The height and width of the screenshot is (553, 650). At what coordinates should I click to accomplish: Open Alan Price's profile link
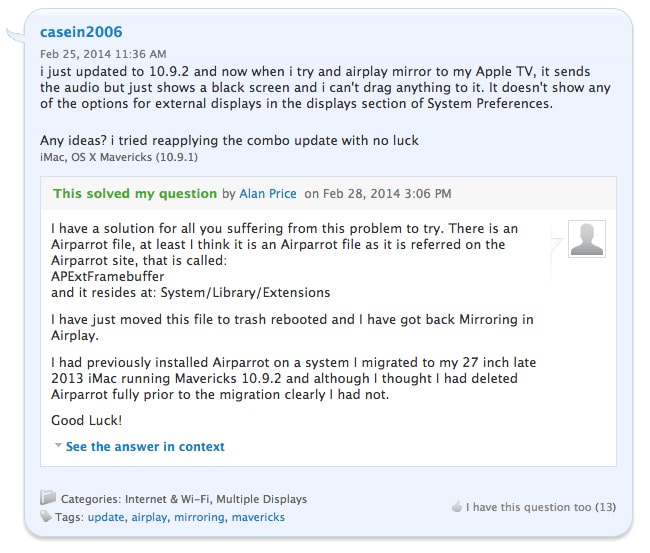pos(268,194)
